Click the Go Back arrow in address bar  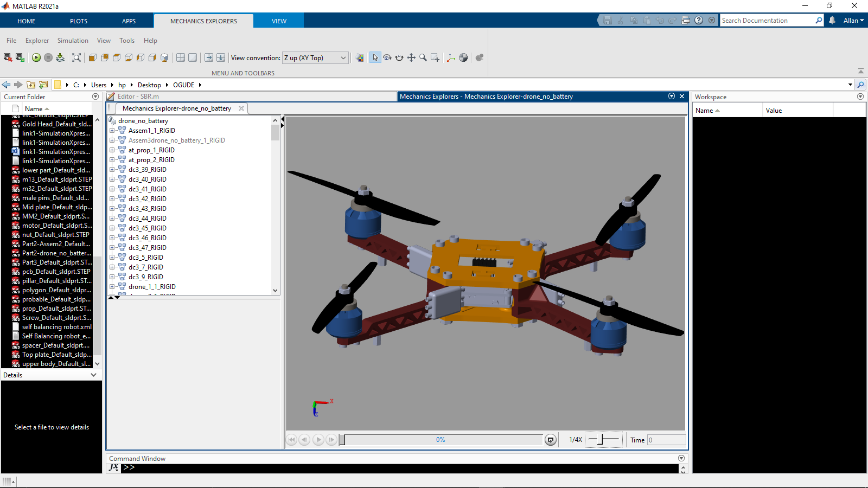click(7, 85)
